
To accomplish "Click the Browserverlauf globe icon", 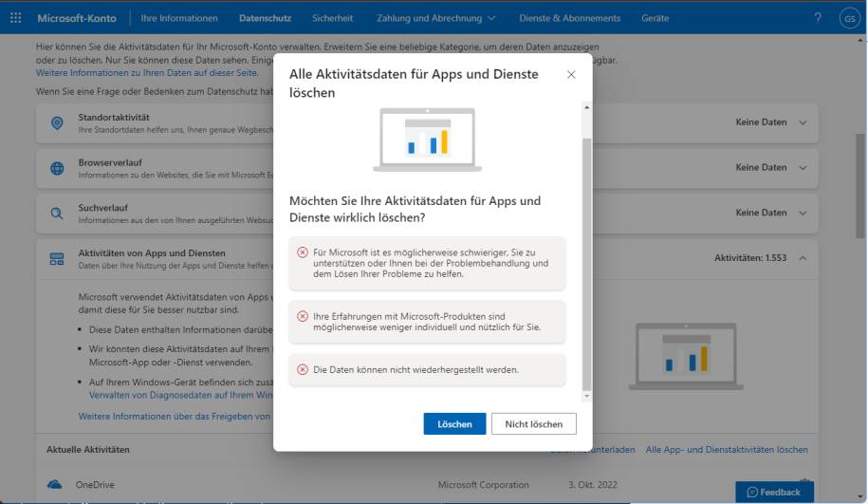I will (57, 168).
